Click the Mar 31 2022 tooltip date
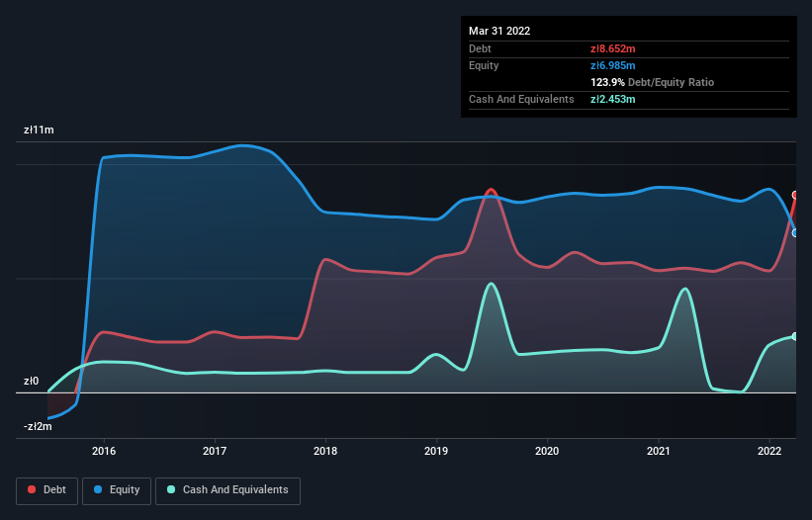The height and width of the screenshot is (520, 812). click(499, 31)
